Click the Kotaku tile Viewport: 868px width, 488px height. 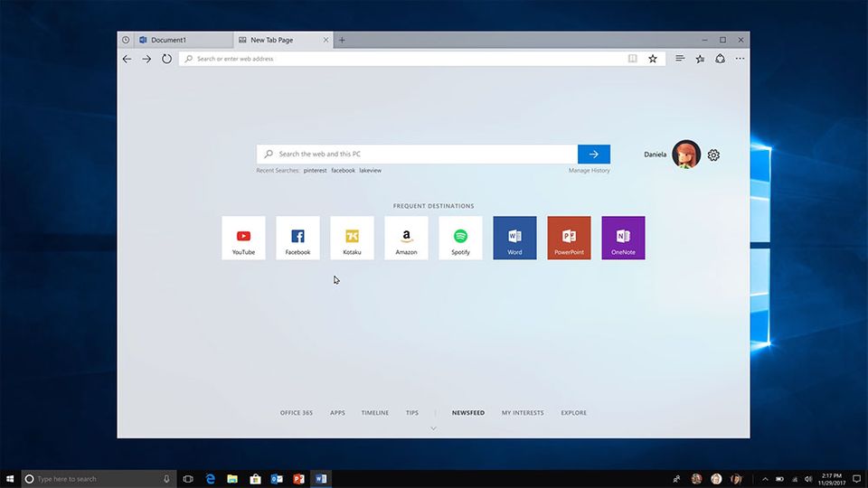[x=352, y=238]
